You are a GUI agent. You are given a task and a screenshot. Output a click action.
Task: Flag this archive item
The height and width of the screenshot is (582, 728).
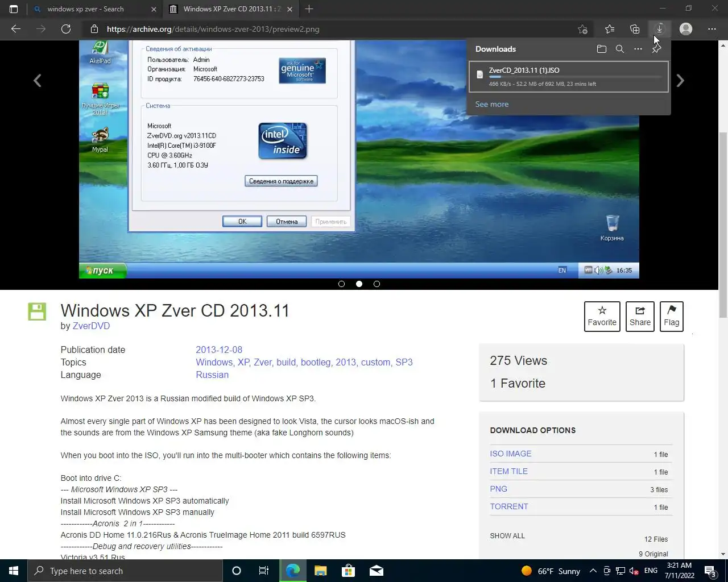pos(671,316)
